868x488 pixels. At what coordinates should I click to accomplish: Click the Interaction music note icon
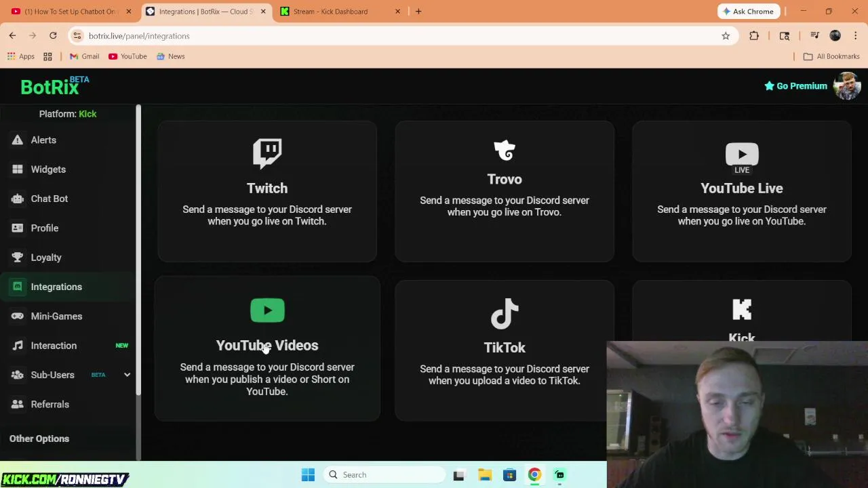click(x=17, y=346)
